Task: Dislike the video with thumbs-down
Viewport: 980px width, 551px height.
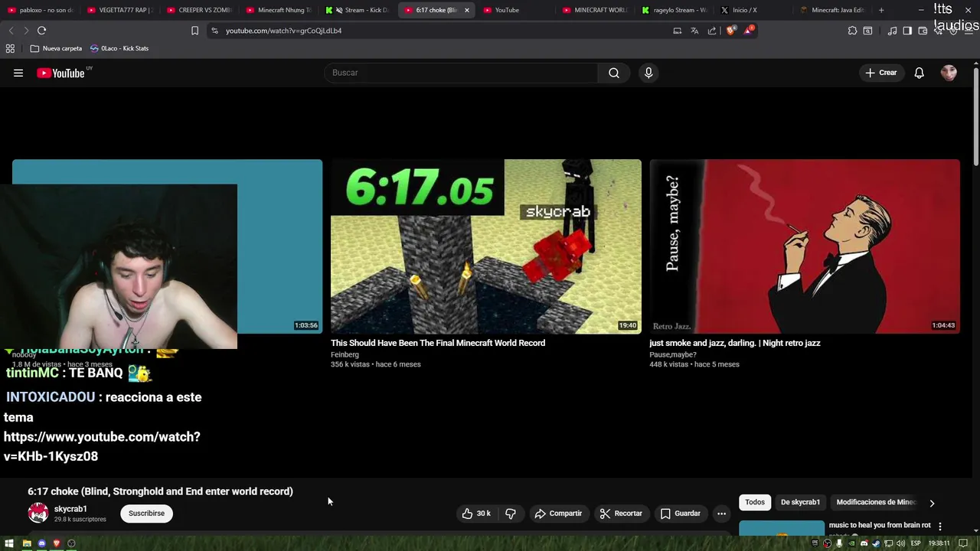Action: pyautogui.click(x=511, y=514)
